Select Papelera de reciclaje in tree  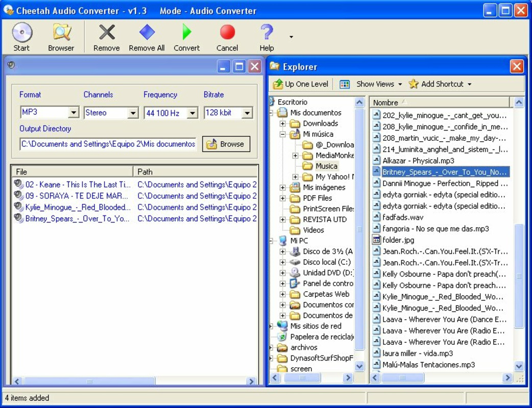(322, 337)
